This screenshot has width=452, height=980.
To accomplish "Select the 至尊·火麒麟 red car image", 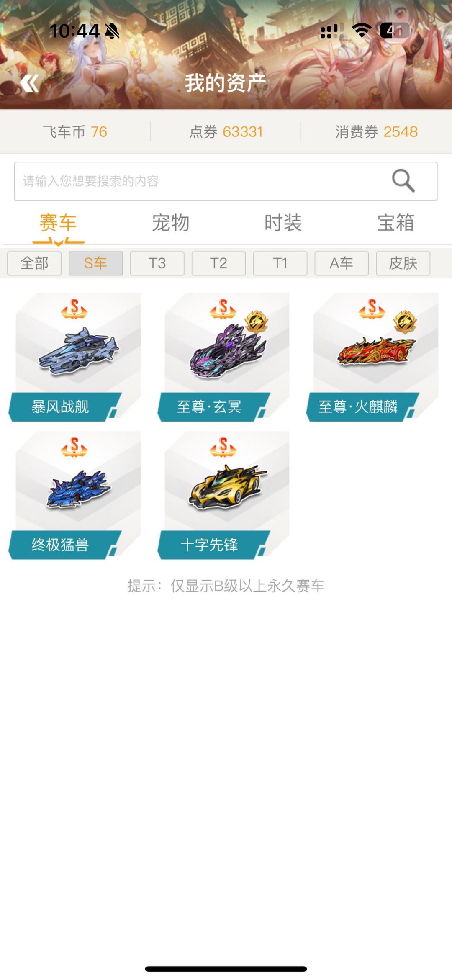I will (x=377, y=350).
